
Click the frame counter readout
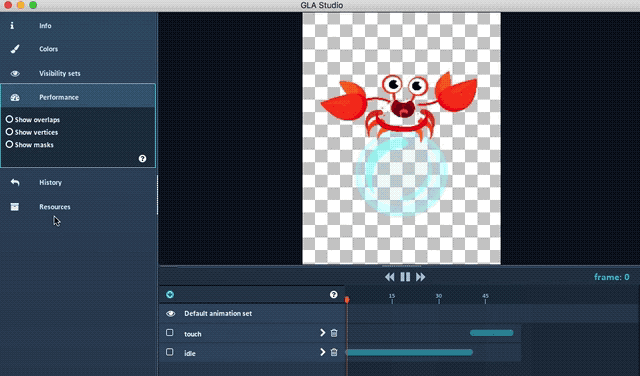tap(611, 277)
